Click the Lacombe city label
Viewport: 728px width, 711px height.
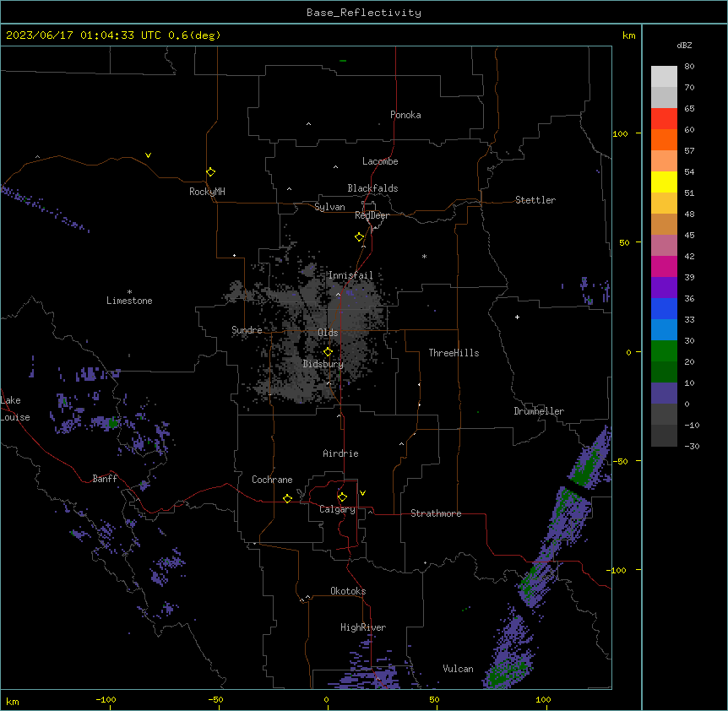[380, 161]
